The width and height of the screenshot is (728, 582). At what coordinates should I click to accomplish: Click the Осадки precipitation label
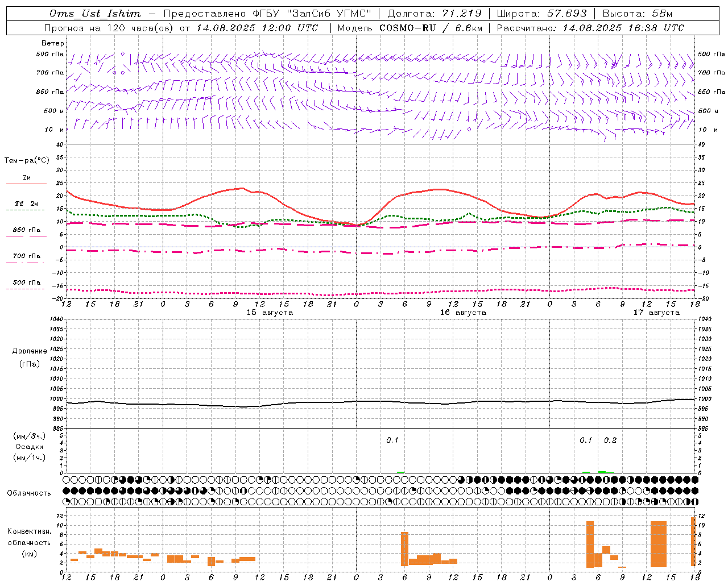tap(29, 447)
